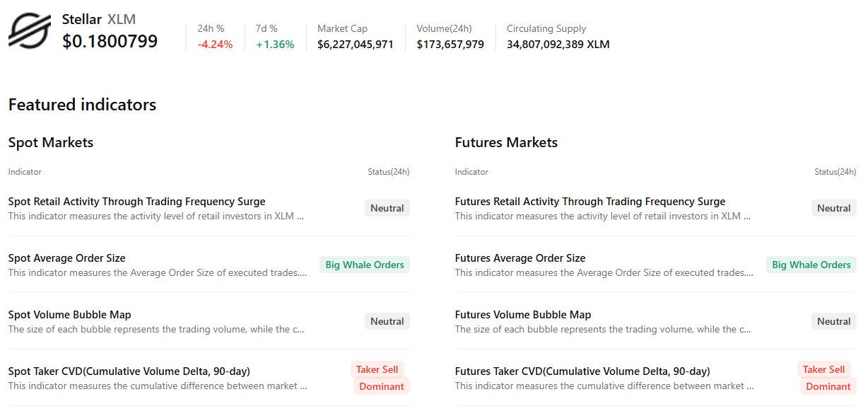This screenshot has width=868, height=416.
Task: Click the Futures Markets heading
Action: 506,142
